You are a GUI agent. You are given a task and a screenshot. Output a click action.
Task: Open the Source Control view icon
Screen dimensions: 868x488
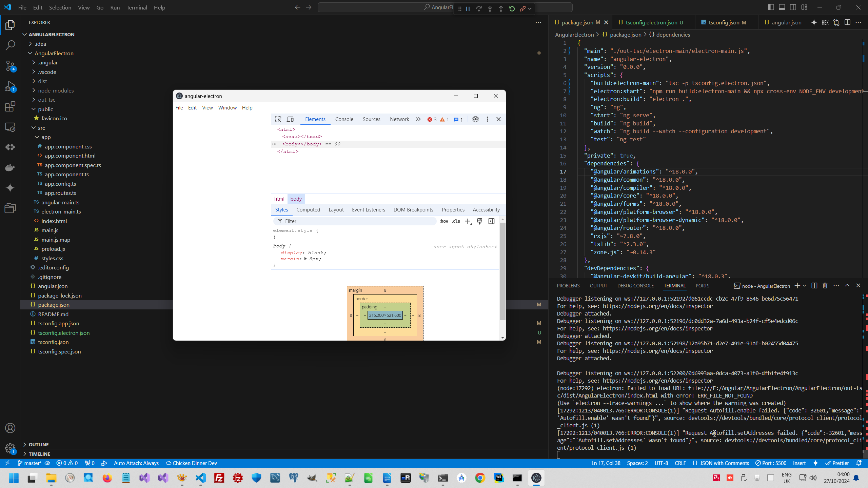[x=10, y=65]
